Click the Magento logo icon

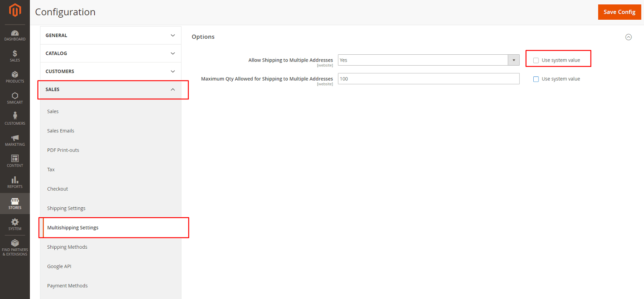pyautogui.click(x=15, y=10)
